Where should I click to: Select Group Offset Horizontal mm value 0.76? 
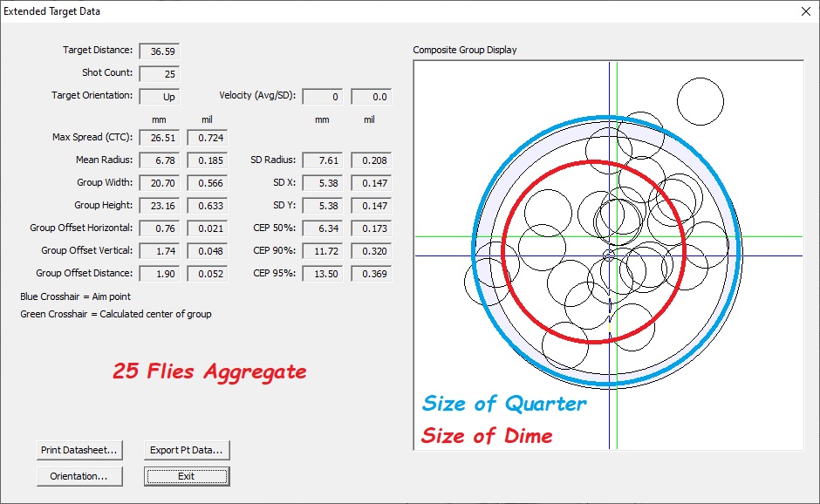[x=160, y=228]
